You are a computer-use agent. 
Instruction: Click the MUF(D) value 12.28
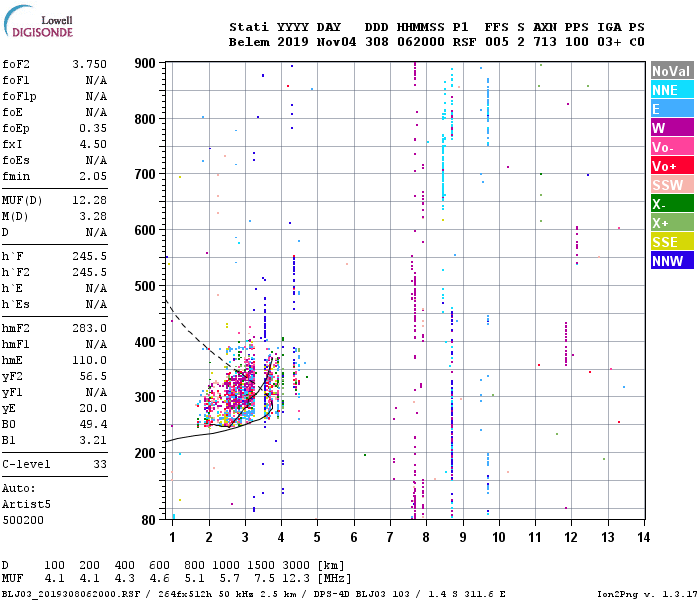(x=90, y=200)
